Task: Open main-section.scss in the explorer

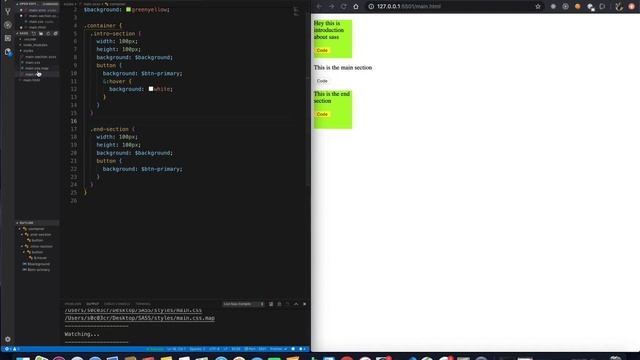Action: pyautogui.click(x=40, y=57)
